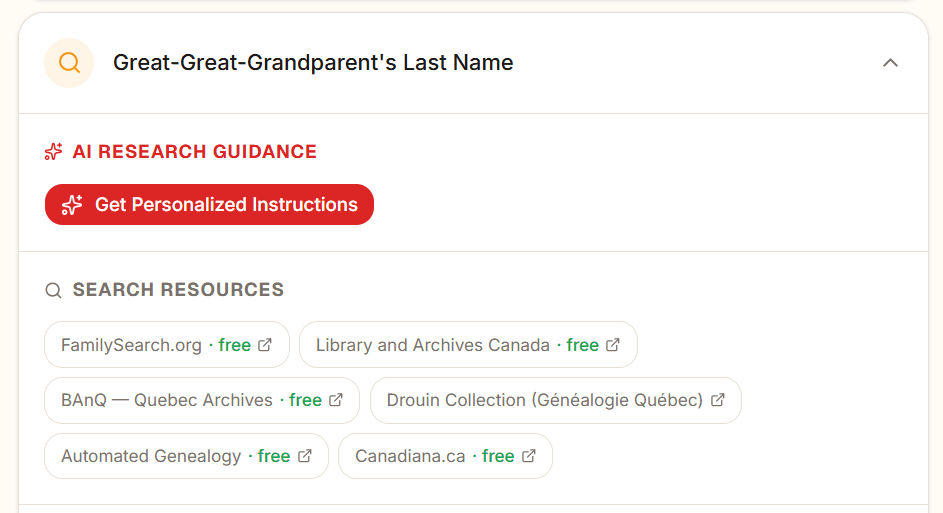Click the sparkle icon beside AI Research Guidance
The image size is (943, 513).
(54, 152)
